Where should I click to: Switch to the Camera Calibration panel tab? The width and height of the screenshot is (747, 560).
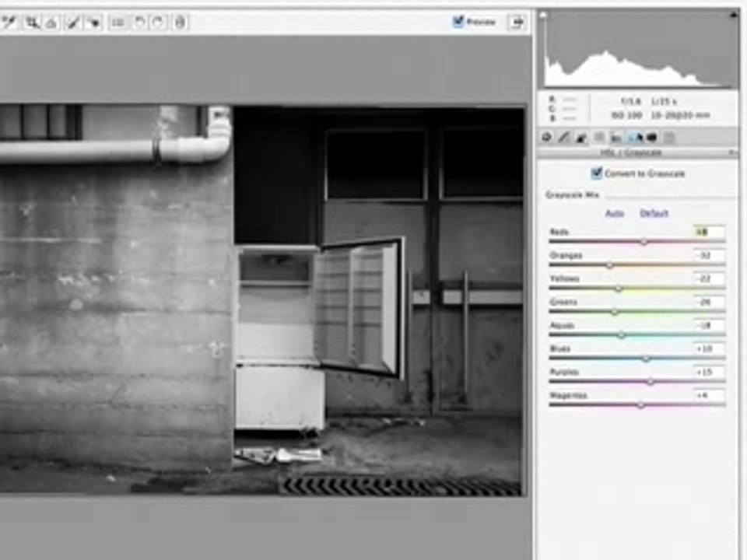tap(652, 138)
